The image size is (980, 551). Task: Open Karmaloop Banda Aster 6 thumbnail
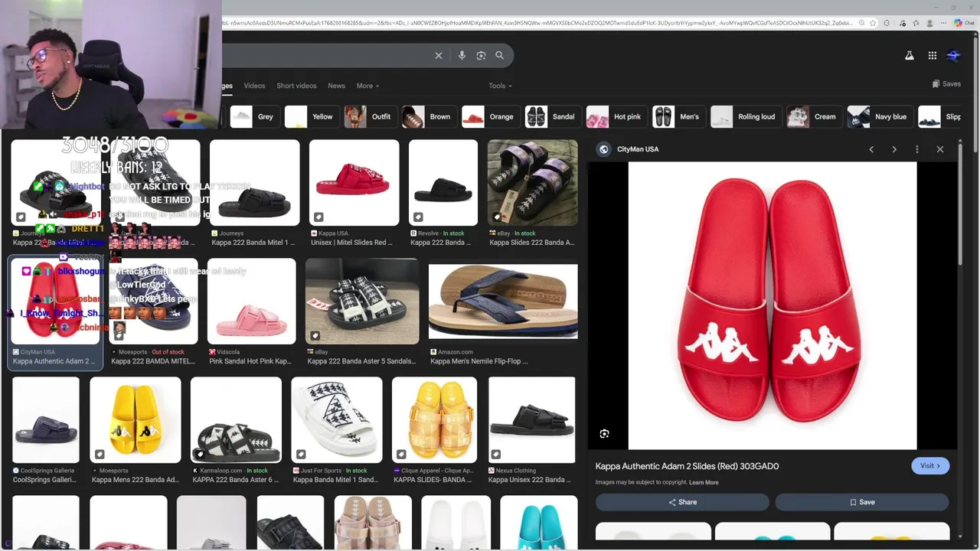pos(236,420)
